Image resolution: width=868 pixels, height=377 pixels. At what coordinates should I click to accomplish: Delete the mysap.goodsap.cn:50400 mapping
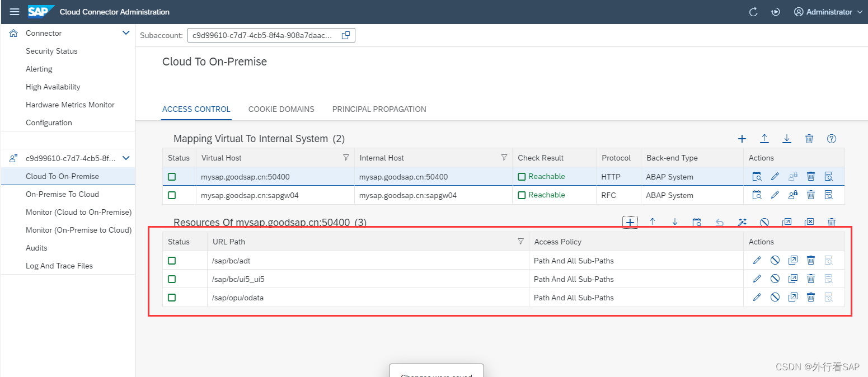point(811,177)
